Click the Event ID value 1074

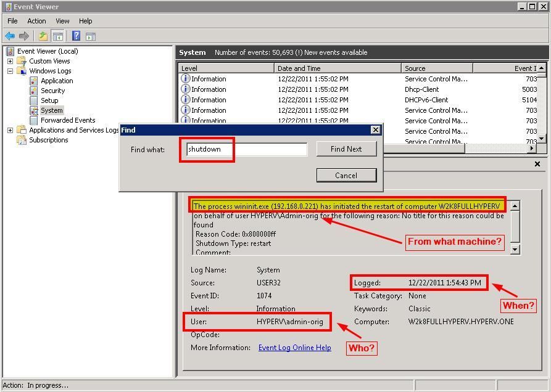pyautogui.click(x=264, y=296)
